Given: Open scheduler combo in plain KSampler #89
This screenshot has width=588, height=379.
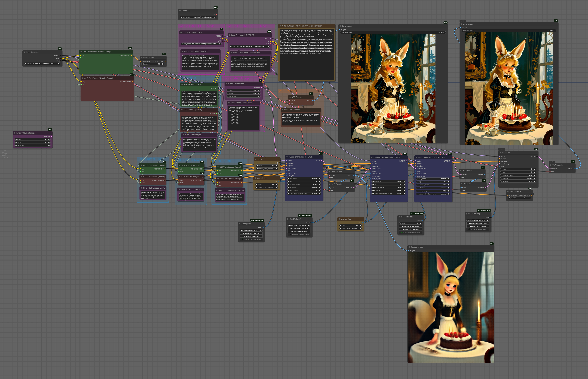Looking at the screenshot, I should click(x=518, y=178).
